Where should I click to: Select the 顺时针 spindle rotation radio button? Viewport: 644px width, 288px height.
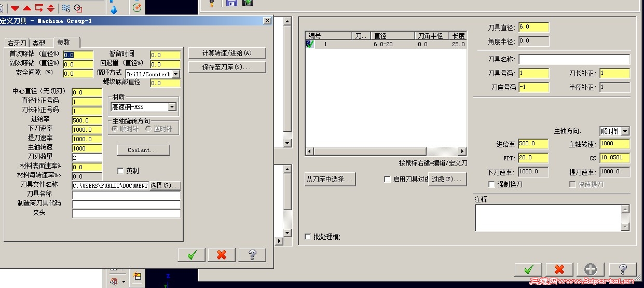pyautogui.click(x=115, y=129)
